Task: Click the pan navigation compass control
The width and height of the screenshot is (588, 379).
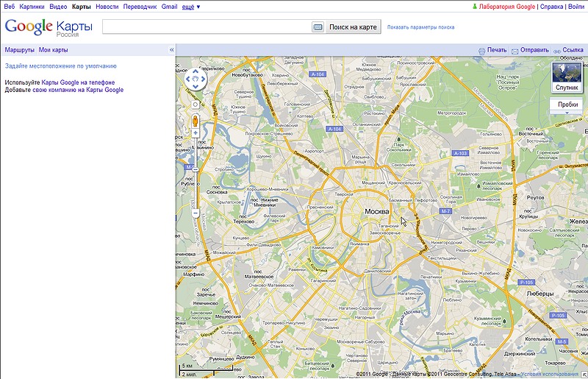Action: [196, 79]
